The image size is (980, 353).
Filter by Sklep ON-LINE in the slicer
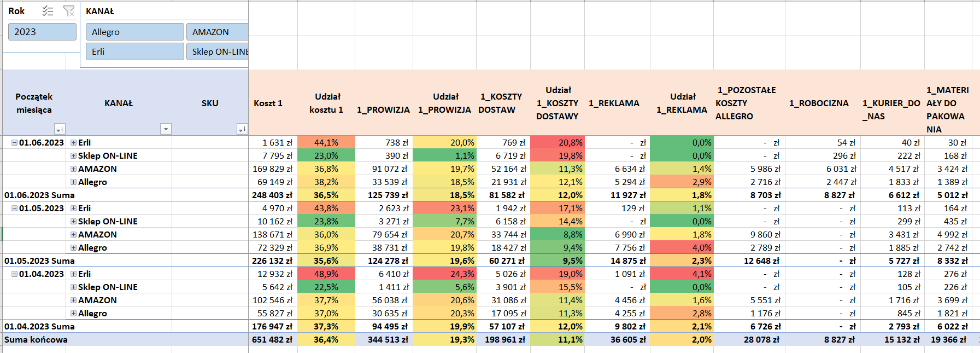(217, 51)
